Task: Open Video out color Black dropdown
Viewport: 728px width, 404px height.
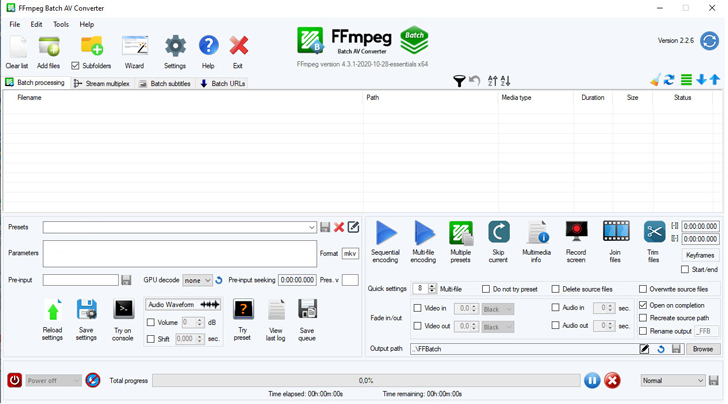Action: coord(498,327)
